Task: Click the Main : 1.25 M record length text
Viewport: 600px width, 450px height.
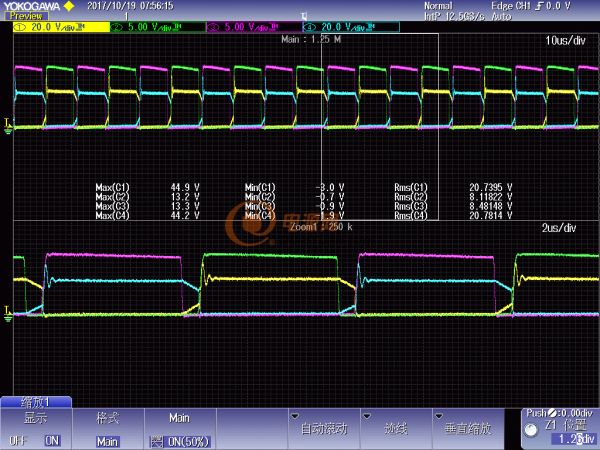Action: [x=311, y=39]
